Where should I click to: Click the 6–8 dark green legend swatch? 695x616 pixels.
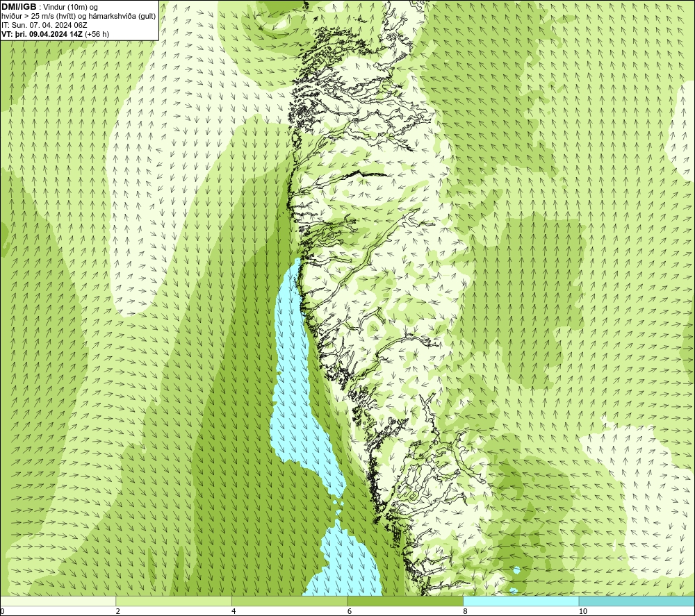click(x=405, y=601)
